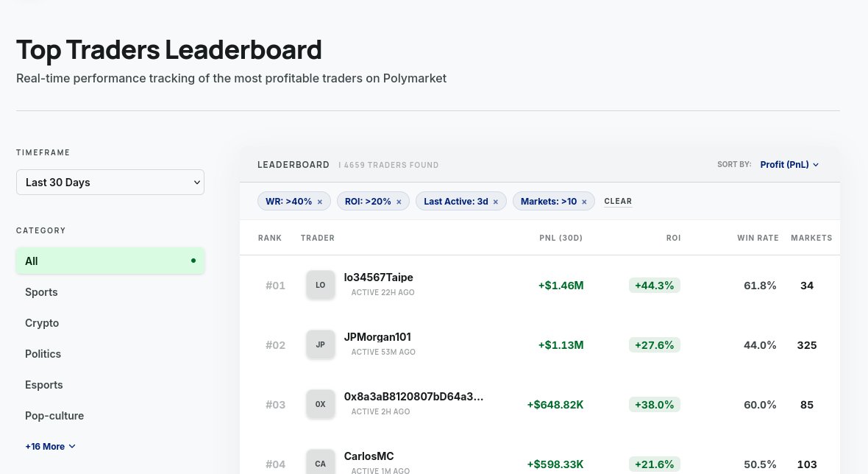Viewport: 868px width, 474px height.
Task: Click the 60.0% win rate value
Action: (x=760, y=405)
